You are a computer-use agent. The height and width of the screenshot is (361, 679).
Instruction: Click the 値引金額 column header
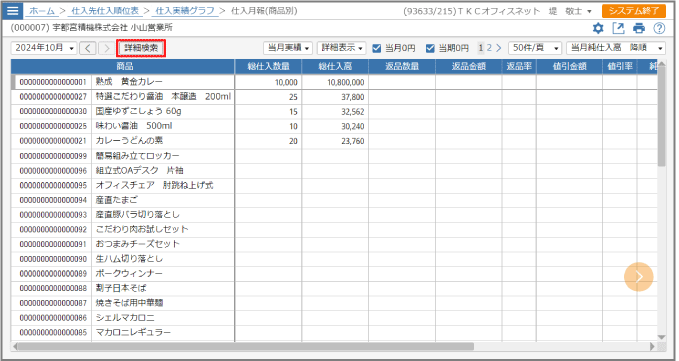pos(569,66)
